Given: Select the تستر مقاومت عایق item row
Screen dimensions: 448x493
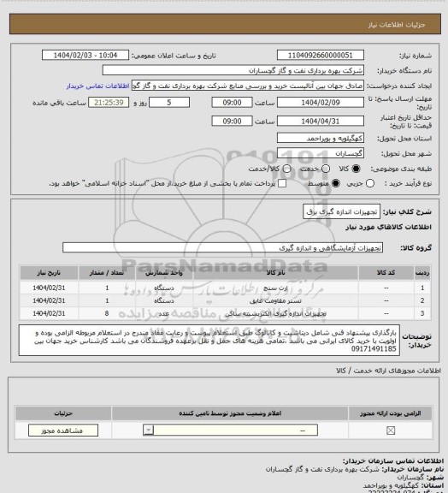Looking at the screenshot, I should (x=226, y=300).
